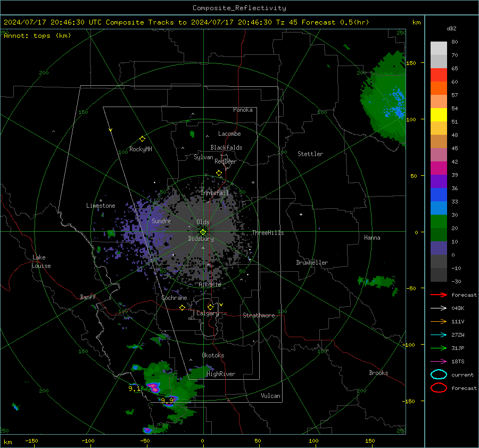Click the Strathmore label
479x448 pixels.
[259, 315]
